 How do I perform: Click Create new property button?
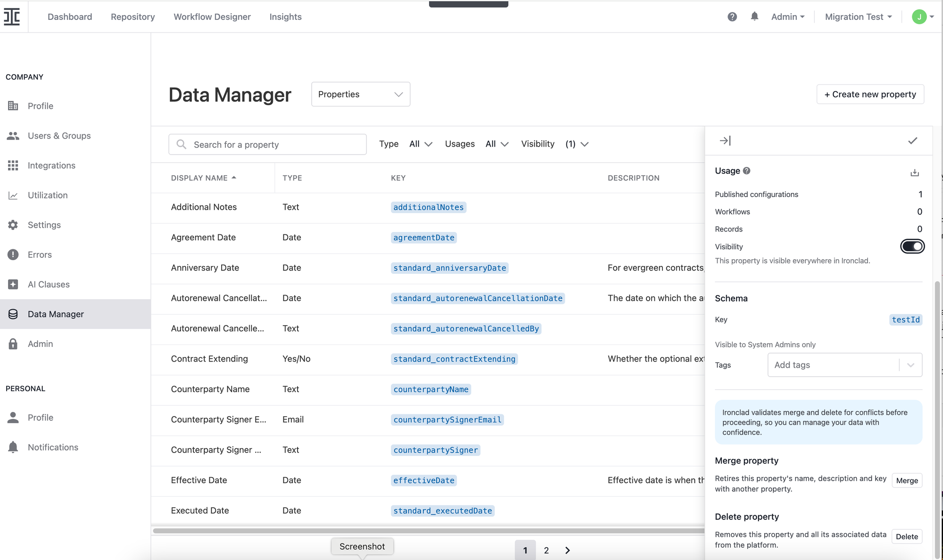(870, 94)
